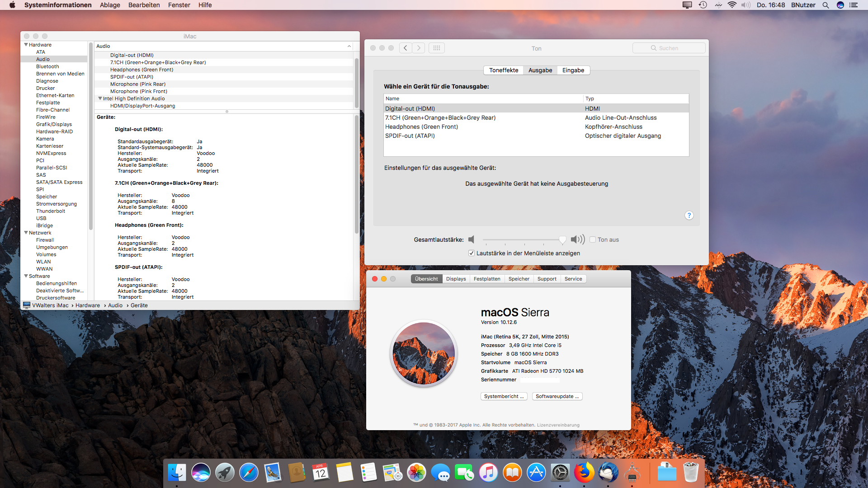
Task: Click the back arrow in Ton preferences
Action: pyautogui.click(x=406, y=48)
